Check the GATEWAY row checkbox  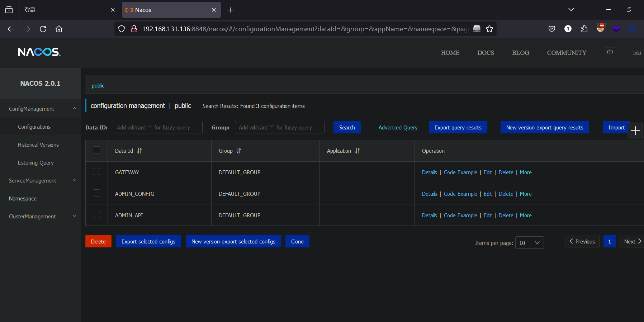[96, 171]
